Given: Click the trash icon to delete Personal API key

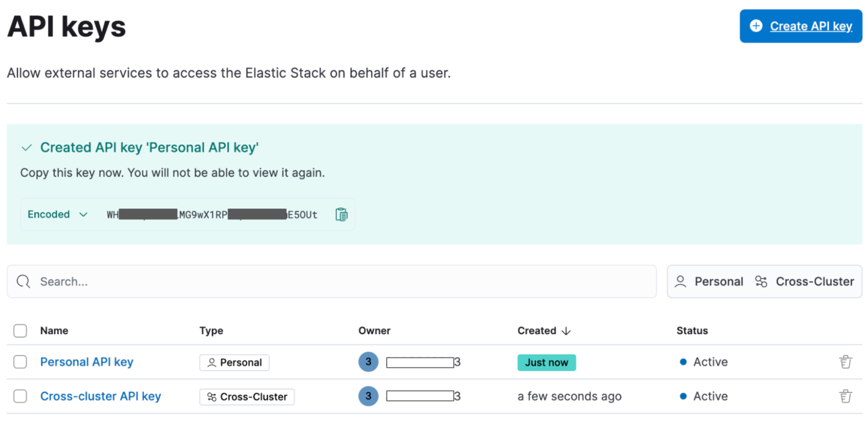Looking at the screenshot, I should [845, 362].
